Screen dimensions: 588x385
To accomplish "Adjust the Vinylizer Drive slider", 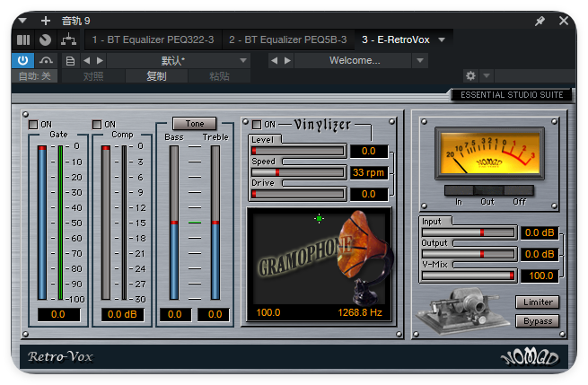I will coord(297,194).
